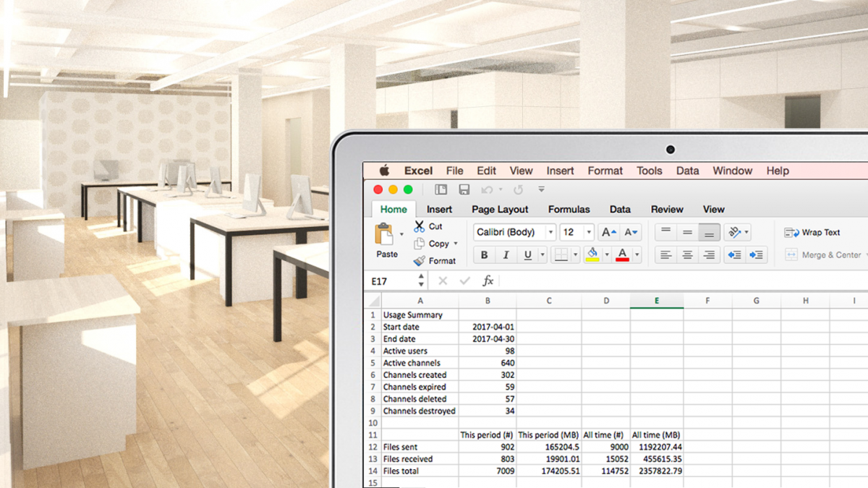This screenshot has height=488, width=868.
Task: Cut the selection with the scissors icon
Action: click(x=420, y=226)
